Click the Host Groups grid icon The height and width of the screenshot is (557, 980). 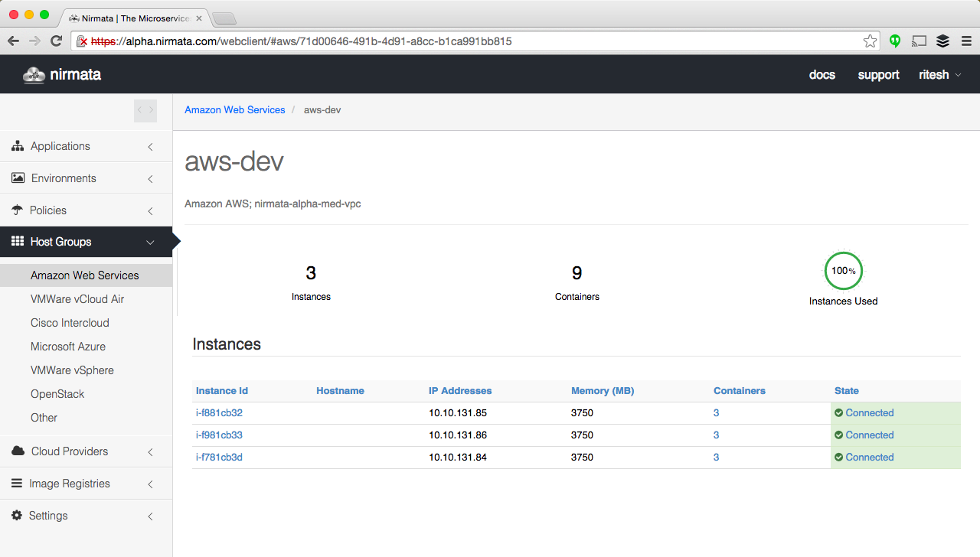point(18,242)
